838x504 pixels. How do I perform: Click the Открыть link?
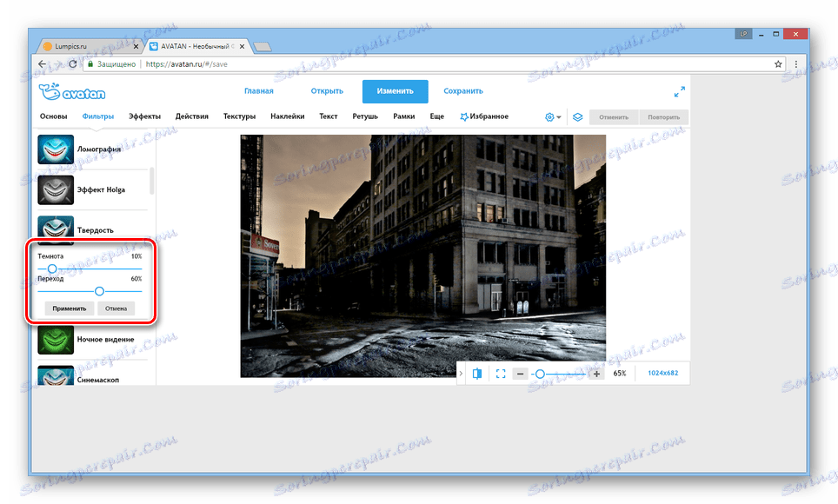[x=327, y=91]
